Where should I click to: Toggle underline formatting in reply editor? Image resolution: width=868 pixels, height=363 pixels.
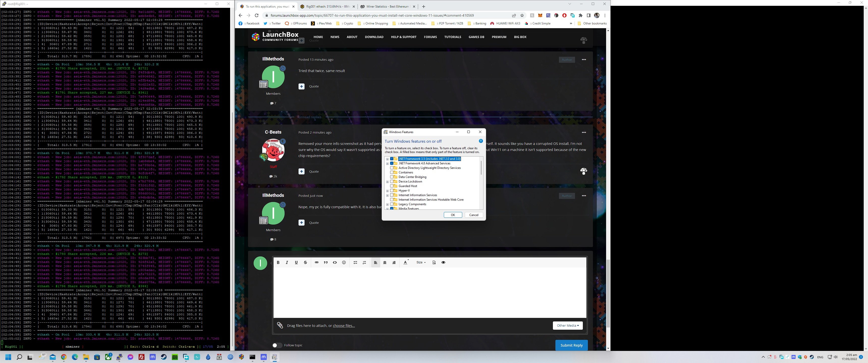click(296, 262)
